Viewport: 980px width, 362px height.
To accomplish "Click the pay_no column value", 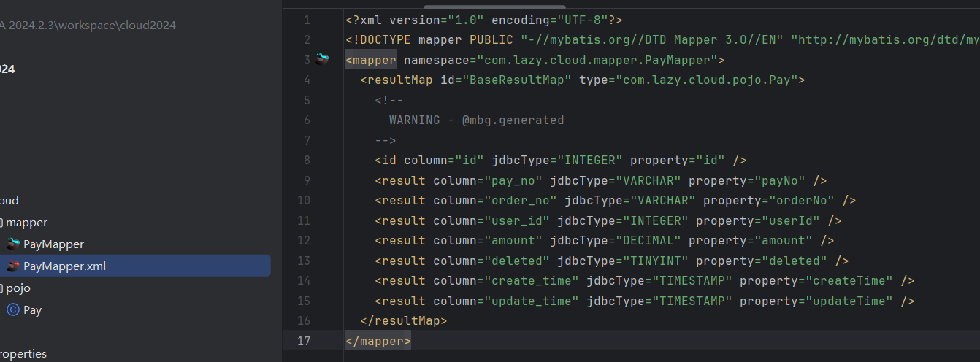I will point(513,180).
